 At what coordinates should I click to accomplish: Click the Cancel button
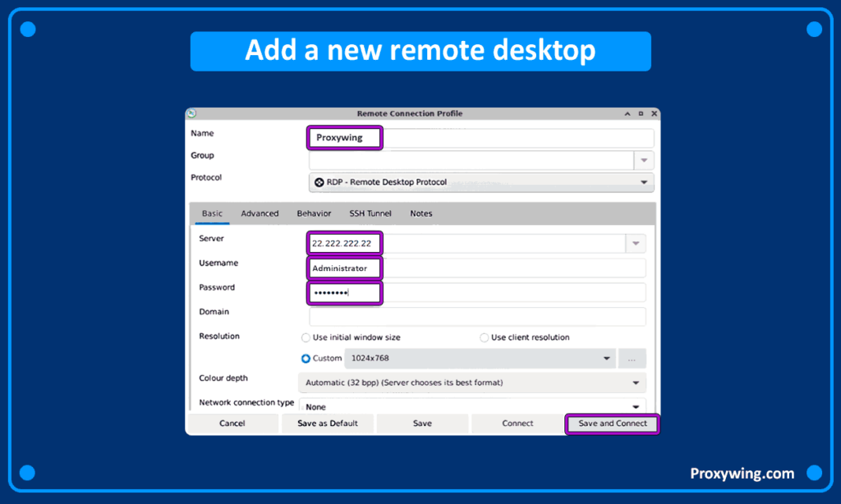coord(232,424)
